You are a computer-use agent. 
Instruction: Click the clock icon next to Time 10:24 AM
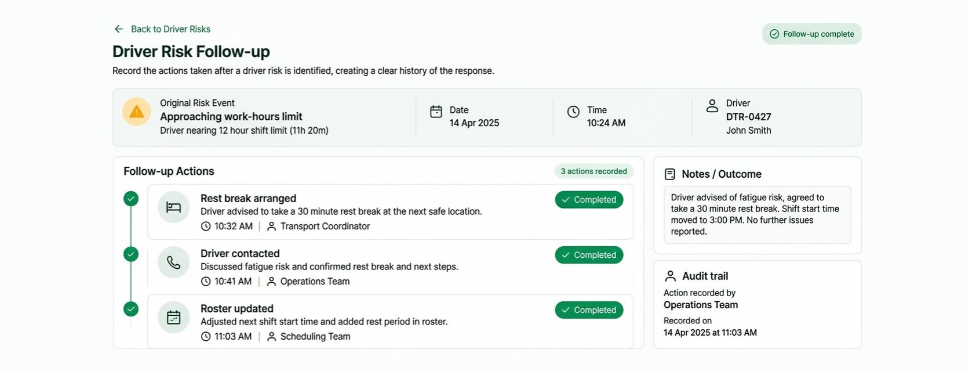tap(574, 112)
